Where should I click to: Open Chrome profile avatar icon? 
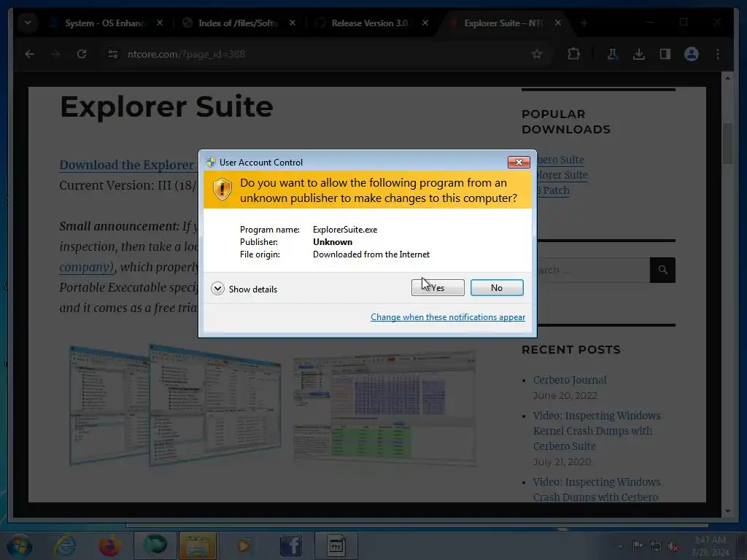tap(692, 54)
